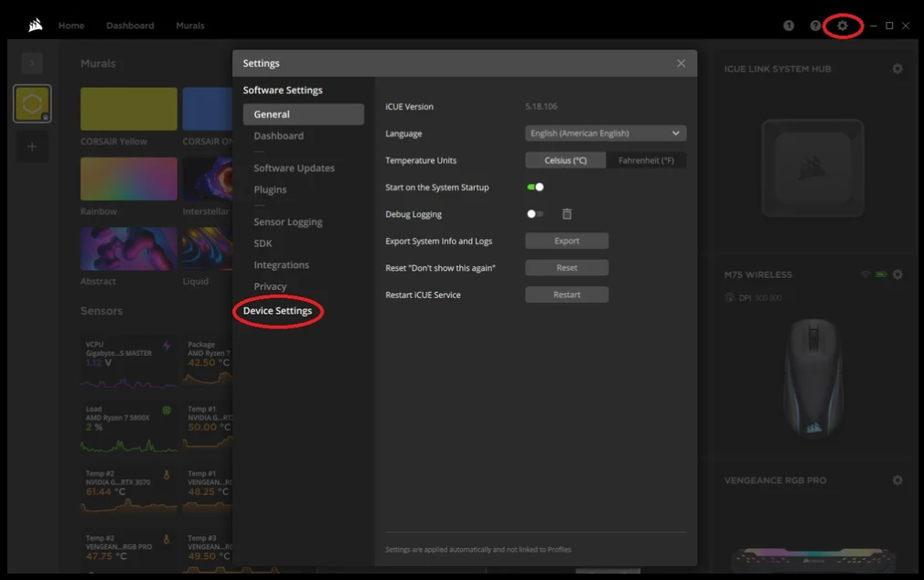Select Software Updates in settings list

pos(294,168)
